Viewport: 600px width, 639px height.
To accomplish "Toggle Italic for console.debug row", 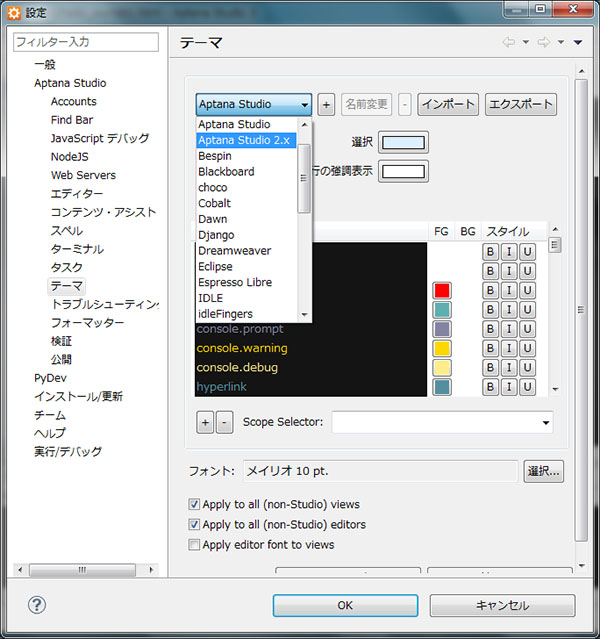I will pyautogui.click(x=509, y=367).
